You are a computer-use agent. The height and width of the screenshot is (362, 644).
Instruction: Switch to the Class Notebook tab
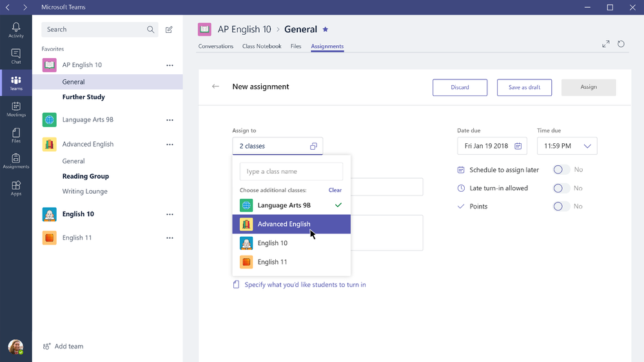pyautogui.click(x=262, y=46)
